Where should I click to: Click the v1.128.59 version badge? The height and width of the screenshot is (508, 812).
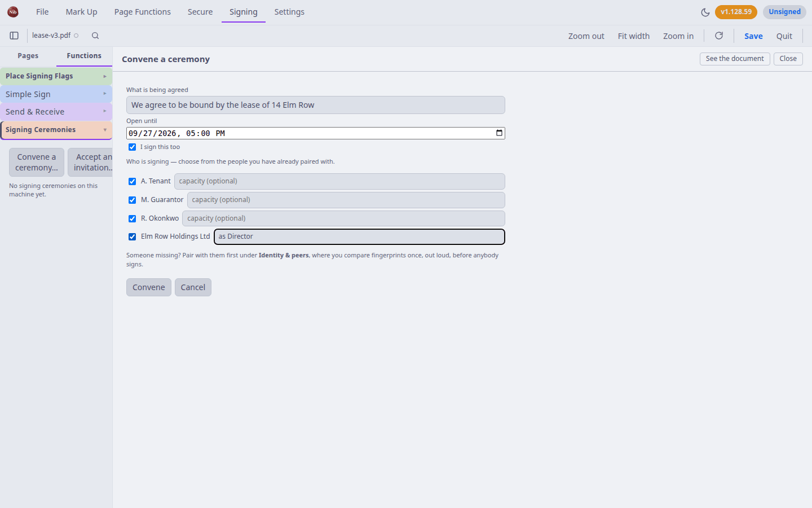click(736, 12)
